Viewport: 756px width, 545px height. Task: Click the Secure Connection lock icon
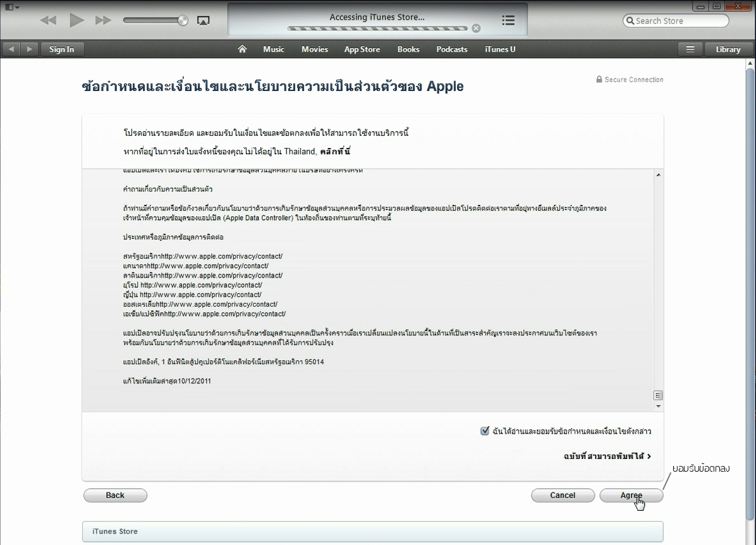[599, 79]
